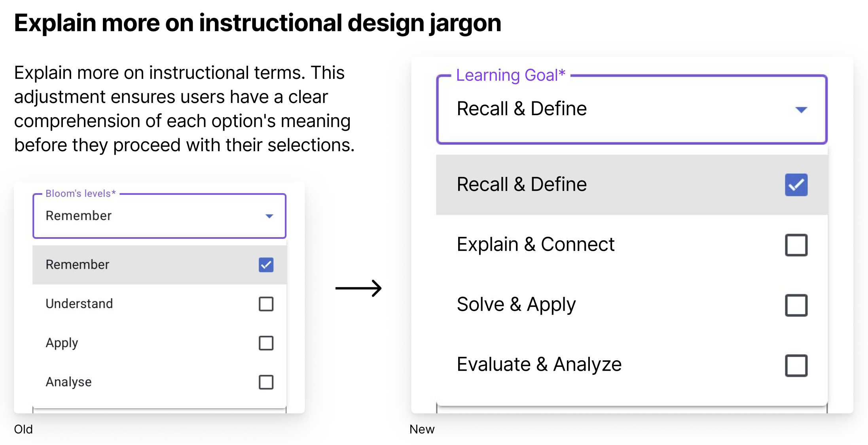Choose the Apply option in Bloom's list

coord(62,343)
